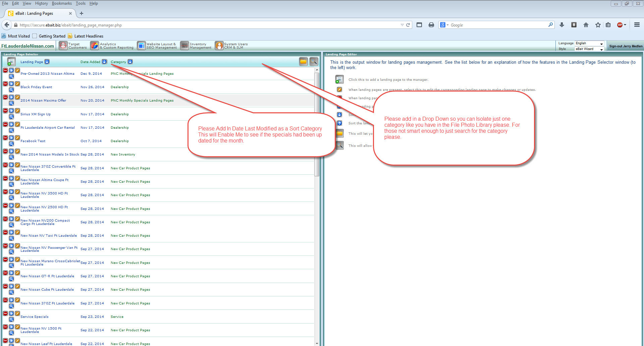Open the History menu
This screenshot has width=644, height=346.
(x=42, y=3)
